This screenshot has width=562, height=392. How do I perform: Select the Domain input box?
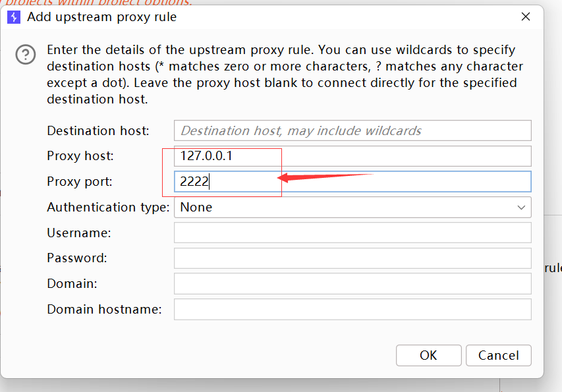[x=352, y=284]
